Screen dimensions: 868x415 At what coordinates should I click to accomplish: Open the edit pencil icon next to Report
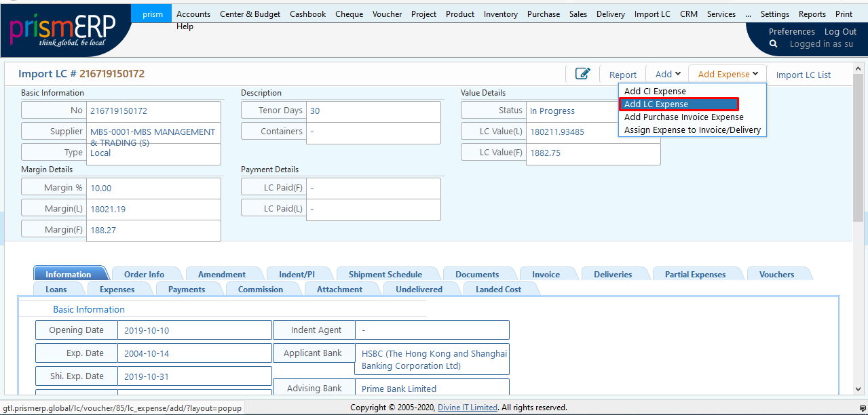[582, 73]
